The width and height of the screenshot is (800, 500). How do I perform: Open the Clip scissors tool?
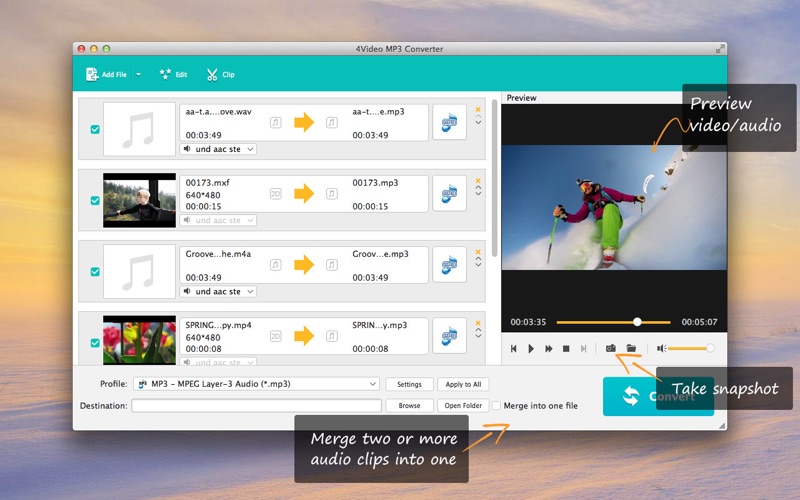point(220,74)
